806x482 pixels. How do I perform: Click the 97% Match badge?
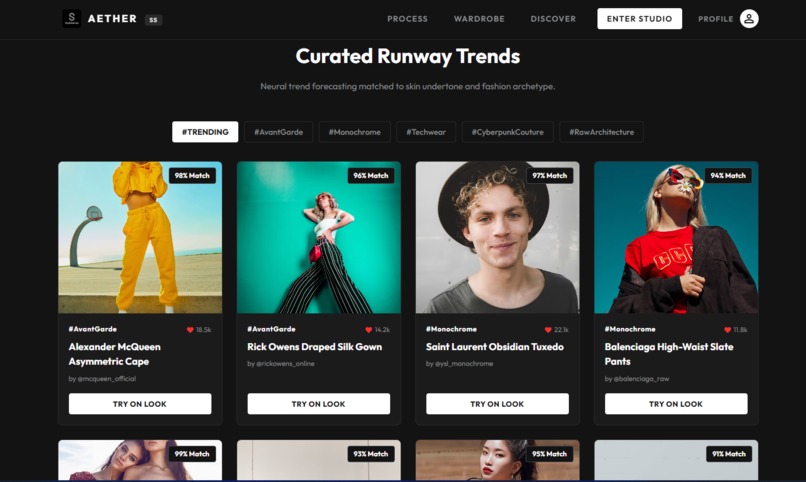coord(549,176)
